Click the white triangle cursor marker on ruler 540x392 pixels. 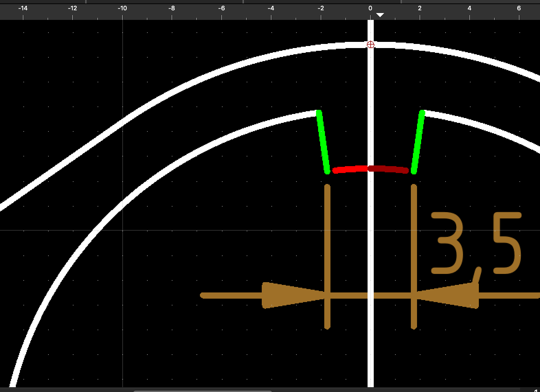[380, 15]
